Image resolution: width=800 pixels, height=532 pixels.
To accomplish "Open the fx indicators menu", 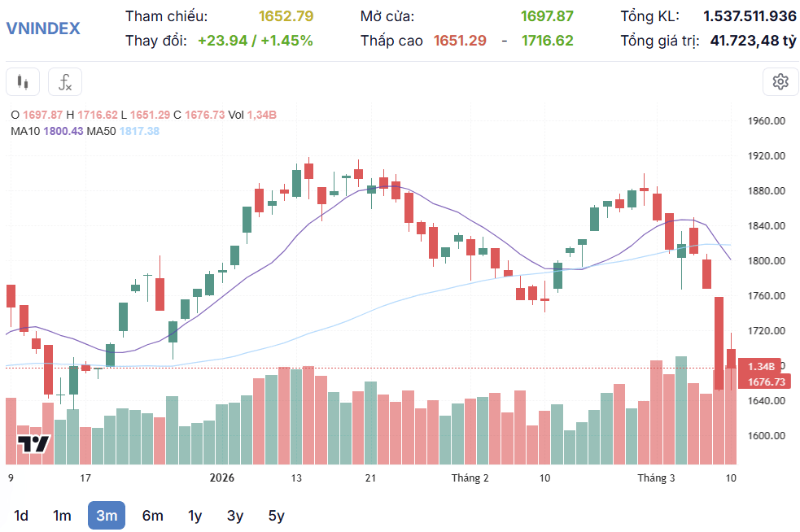I will coord(65,81).
